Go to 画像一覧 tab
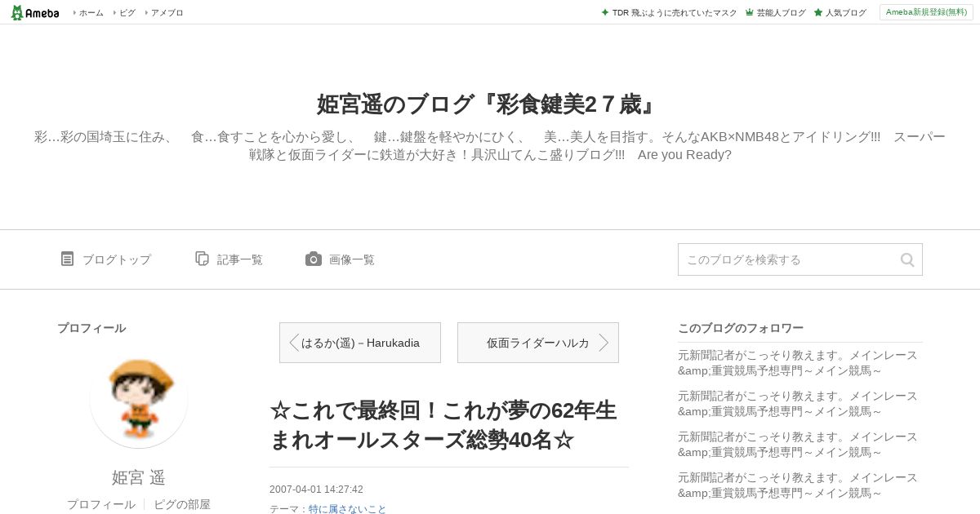The width and height of the screenshot is (980, 514). click(341, 259)
